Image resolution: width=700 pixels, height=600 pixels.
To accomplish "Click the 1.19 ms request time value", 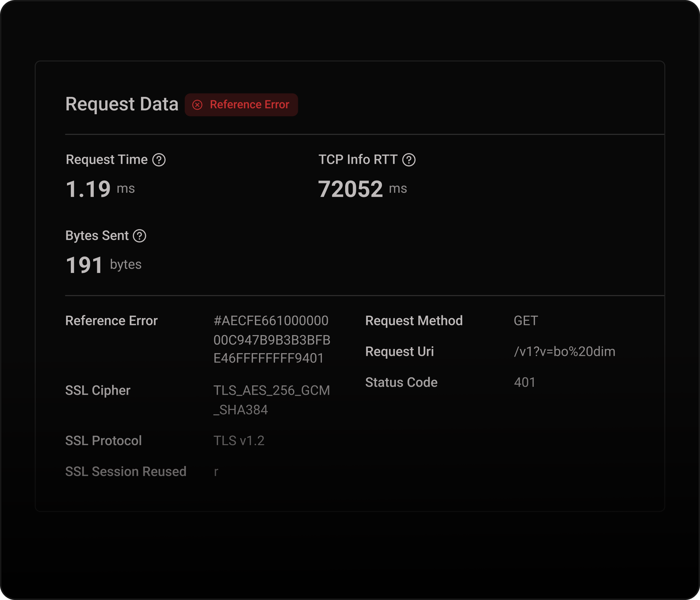I will [x=89, y=189].
